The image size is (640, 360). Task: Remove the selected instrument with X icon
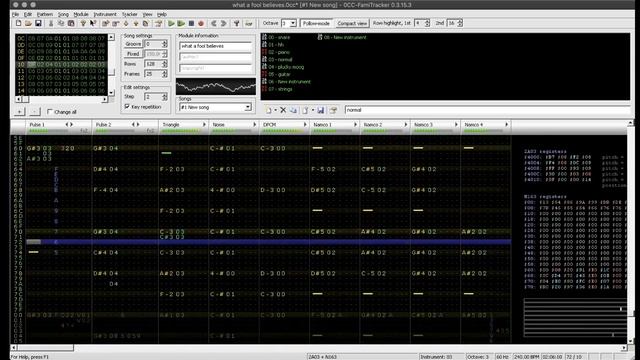pyautogui.click(x=283, y=110)
